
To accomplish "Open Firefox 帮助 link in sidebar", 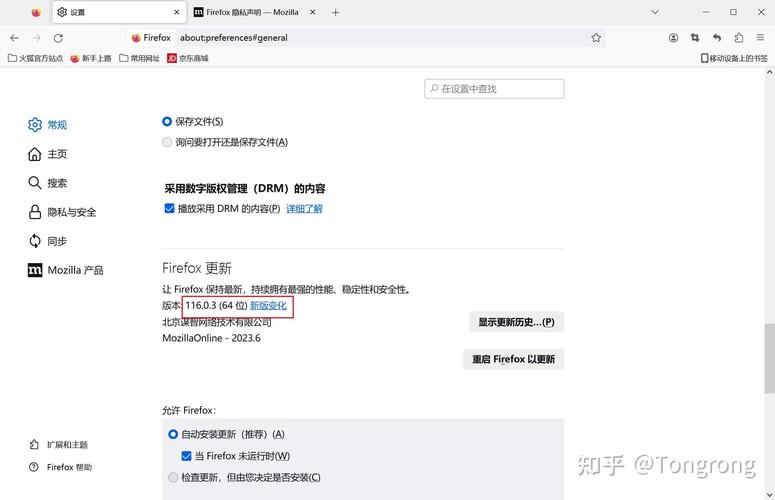I will pos(60,467).
